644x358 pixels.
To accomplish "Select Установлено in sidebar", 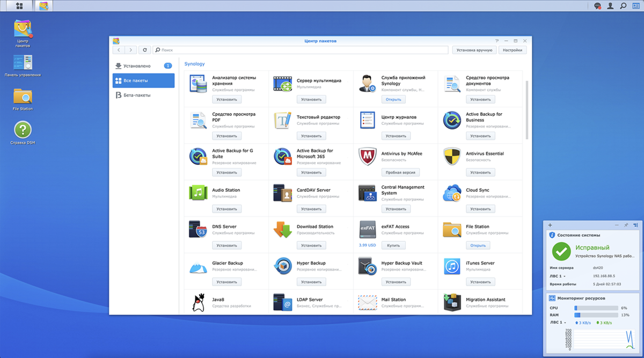I will 143,66.
